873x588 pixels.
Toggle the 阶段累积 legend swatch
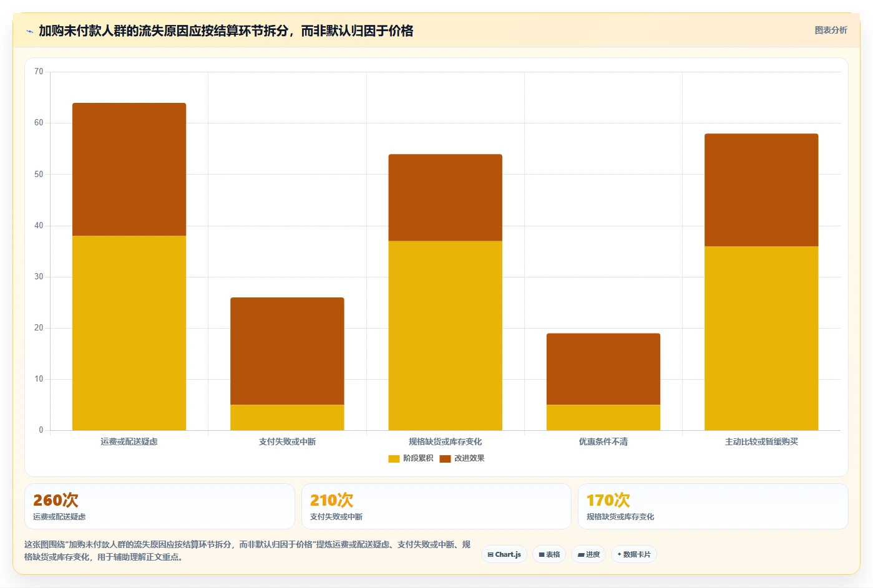394,459
